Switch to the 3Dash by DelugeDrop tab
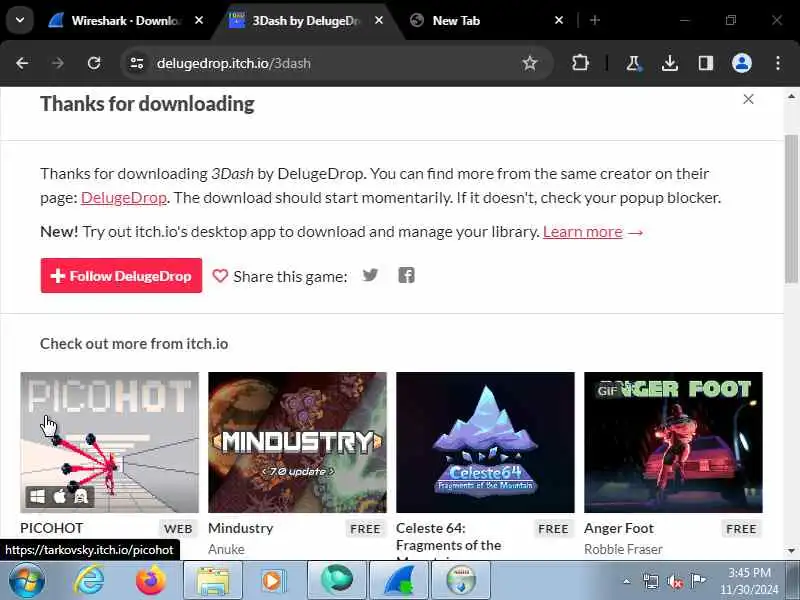 [x=306, y=20]
